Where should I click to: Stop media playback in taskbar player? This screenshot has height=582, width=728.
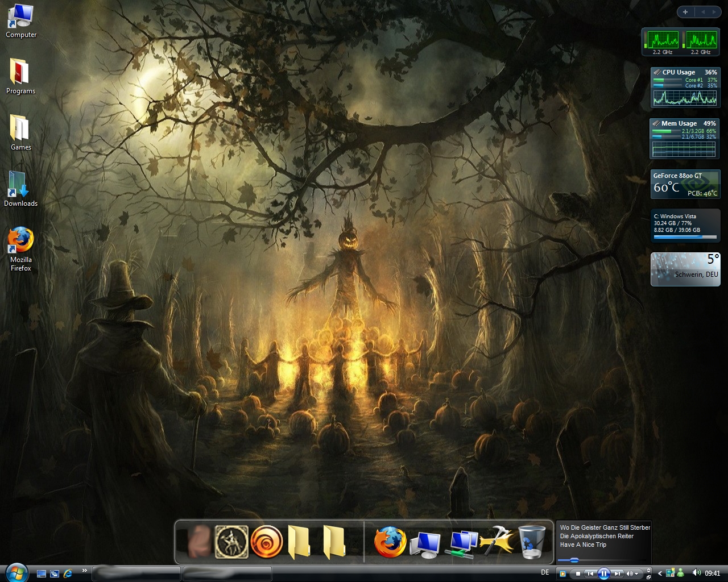(578, 573)
